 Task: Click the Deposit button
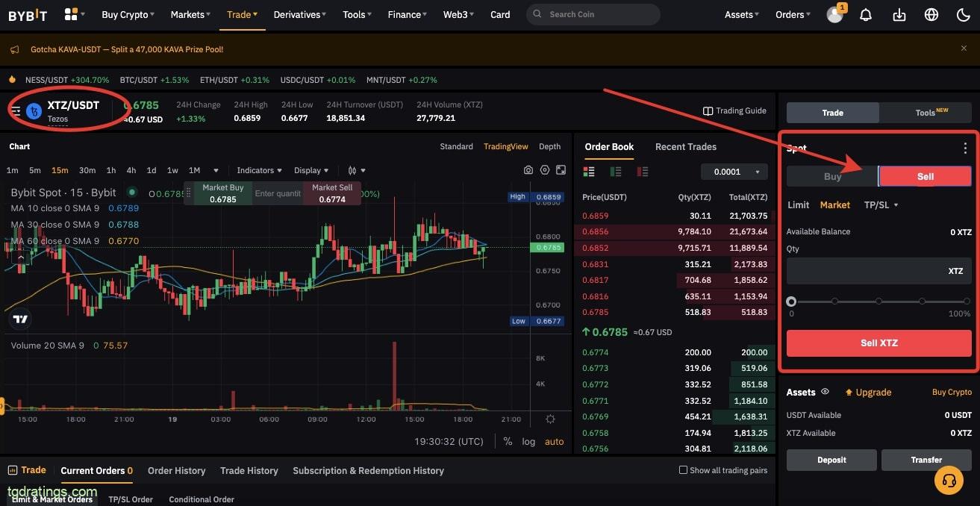coord(831,460)
